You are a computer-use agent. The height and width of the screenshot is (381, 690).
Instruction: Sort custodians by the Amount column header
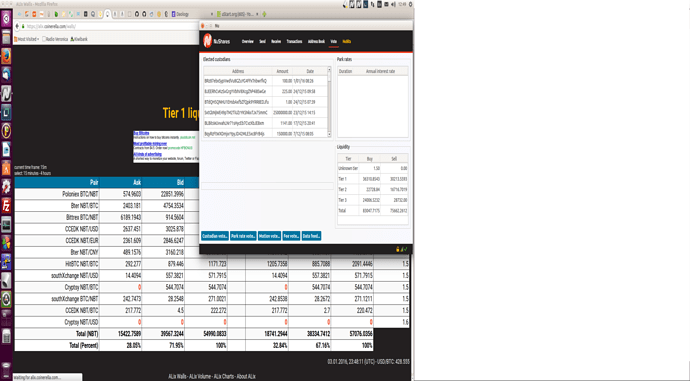pyautogui.click(x=283, y=71)
